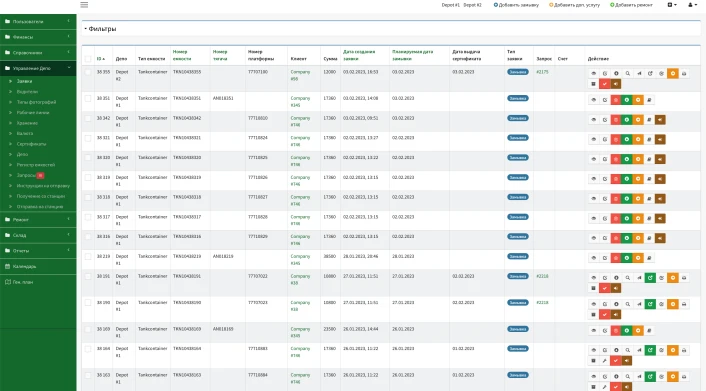Click the magnifier search icon in row 38355

click(628, 73)
